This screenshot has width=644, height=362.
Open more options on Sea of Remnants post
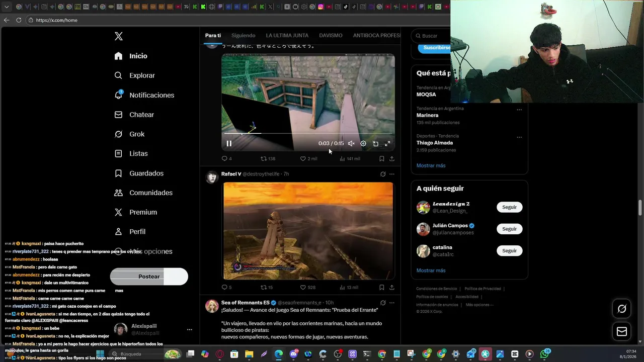[x=392, y=303]
